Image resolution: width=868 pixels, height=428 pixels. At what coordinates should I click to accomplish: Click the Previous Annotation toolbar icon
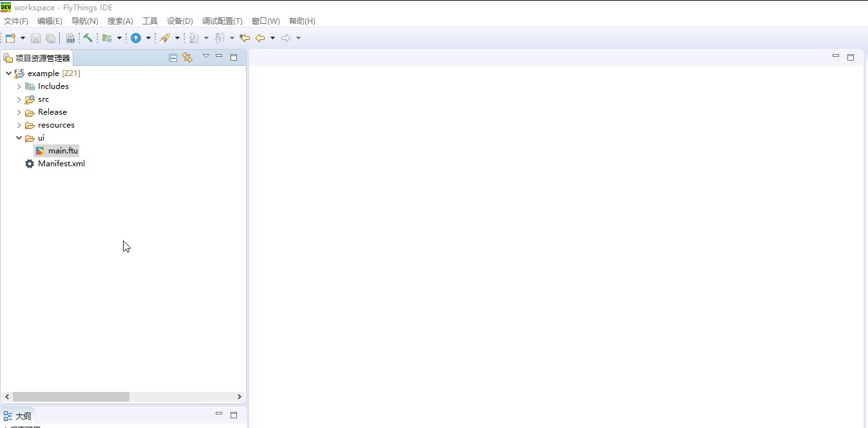click(x=220, y=38)
